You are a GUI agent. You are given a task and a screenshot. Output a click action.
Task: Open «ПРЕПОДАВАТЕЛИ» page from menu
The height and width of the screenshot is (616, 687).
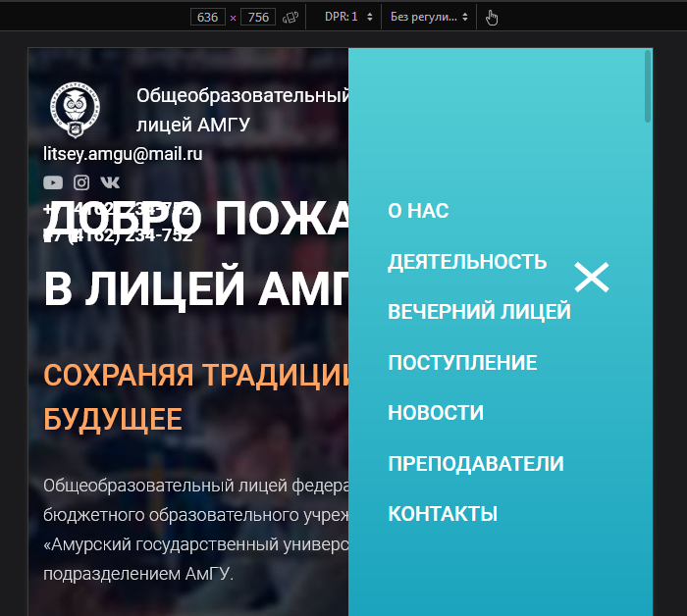coord(476,464)
